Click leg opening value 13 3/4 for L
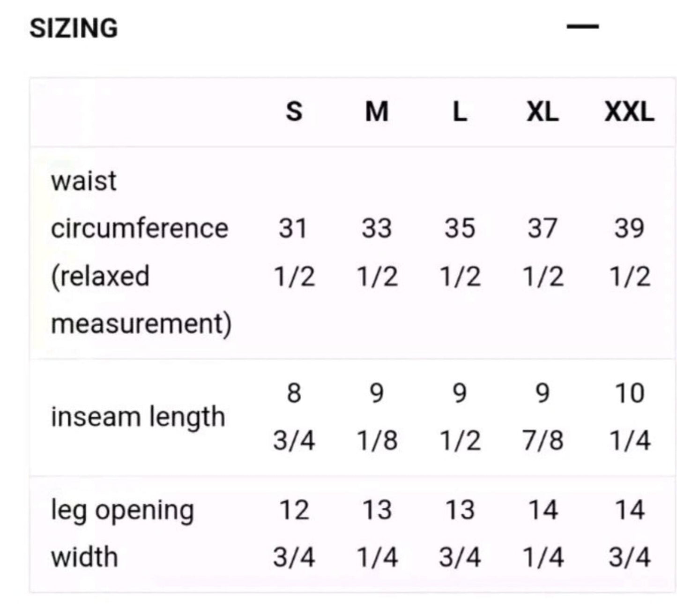Viewport: 677px width, 616px height. (460, 533)
